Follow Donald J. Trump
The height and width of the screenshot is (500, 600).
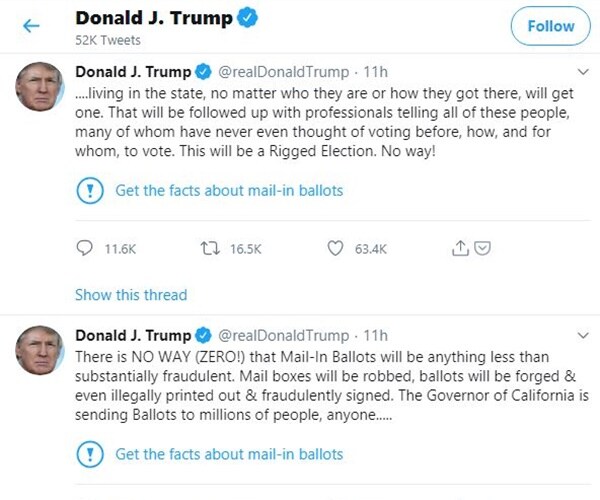(550, 26)
